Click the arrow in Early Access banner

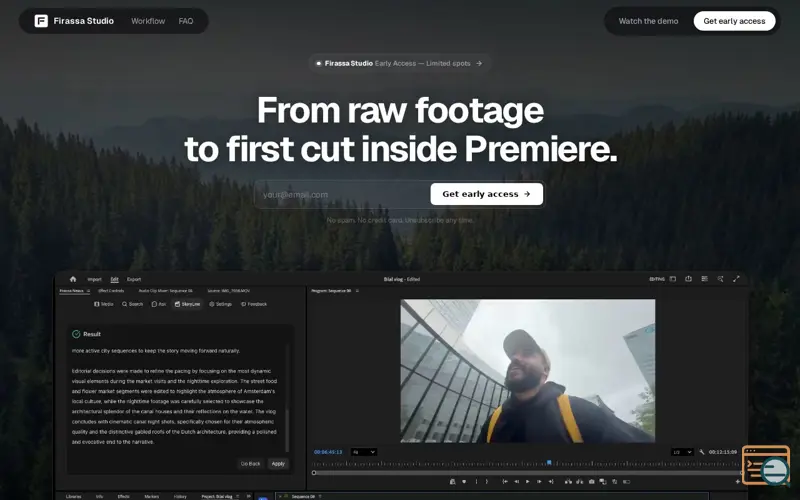pyautogui.click(x=479, y=63)
